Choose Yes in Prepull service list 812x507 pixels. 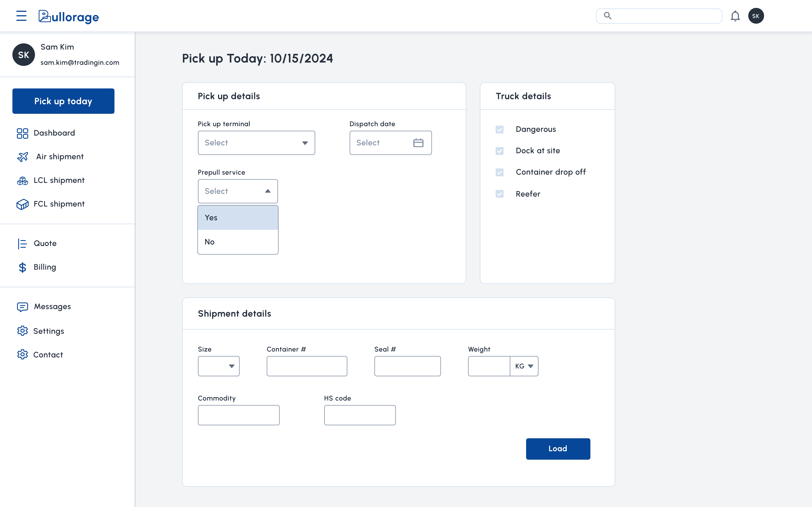pyautogui.click(x=238, y=218)
